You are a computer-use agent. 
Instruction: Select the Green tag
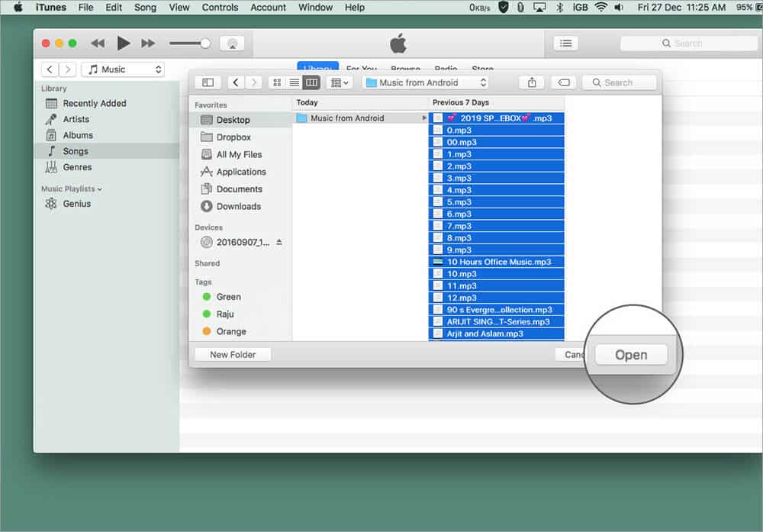pyautogui.click(x=241, y=297)
